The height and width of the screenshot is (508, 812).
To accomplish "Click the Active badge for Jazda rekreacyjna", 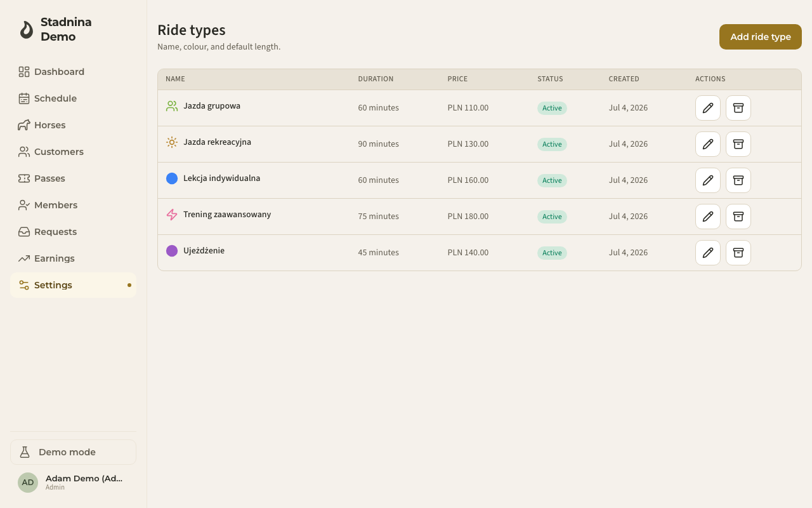I will point(552,144).
